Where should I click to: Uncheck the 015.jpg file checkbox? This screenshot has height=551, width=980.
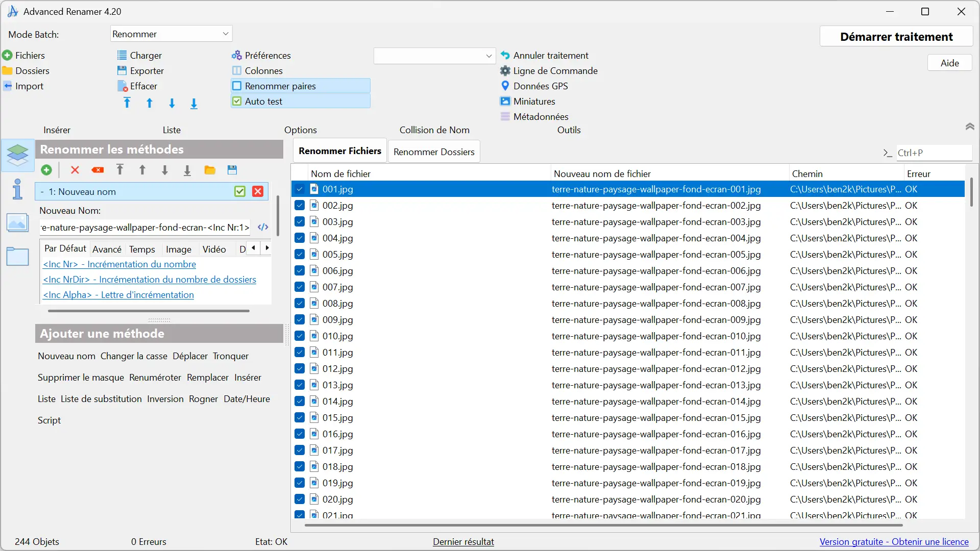300,417
